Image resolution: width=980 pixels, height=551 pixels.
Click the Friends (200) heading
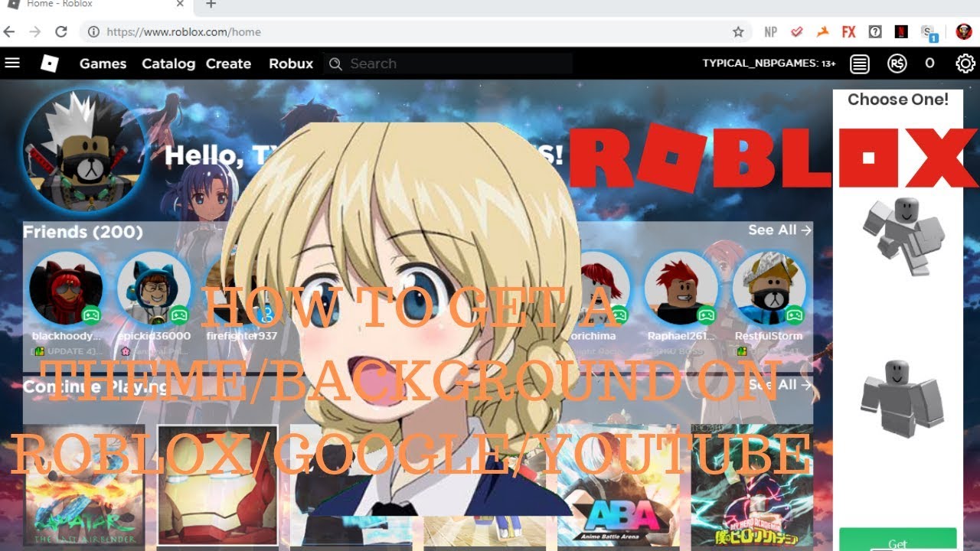(83, 232)
